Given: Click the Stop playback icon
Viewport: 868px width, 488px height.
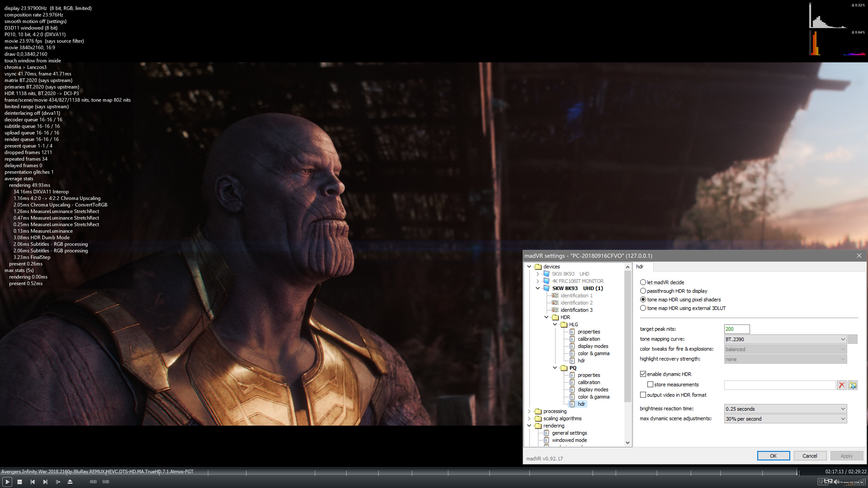Looking at the screenshot, I should click(19, 482).
